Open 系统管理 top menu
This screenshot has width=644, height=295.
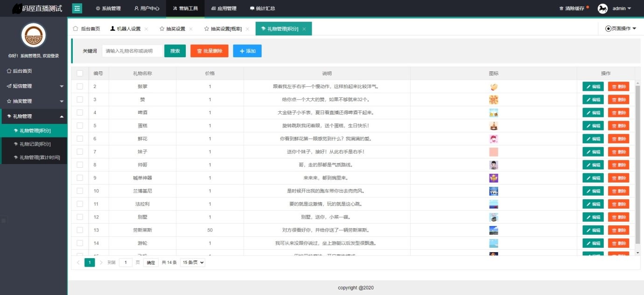click(x=108, y=8)
